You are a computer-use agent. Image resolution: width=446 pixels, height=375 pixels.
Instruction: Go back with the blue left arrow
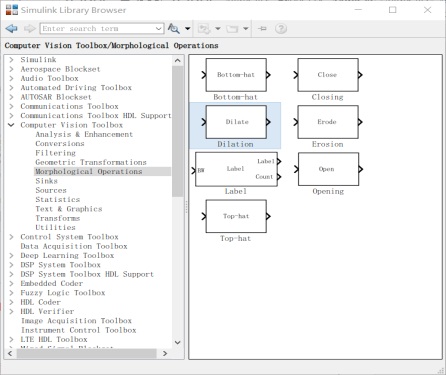click(x=12, y=29)
